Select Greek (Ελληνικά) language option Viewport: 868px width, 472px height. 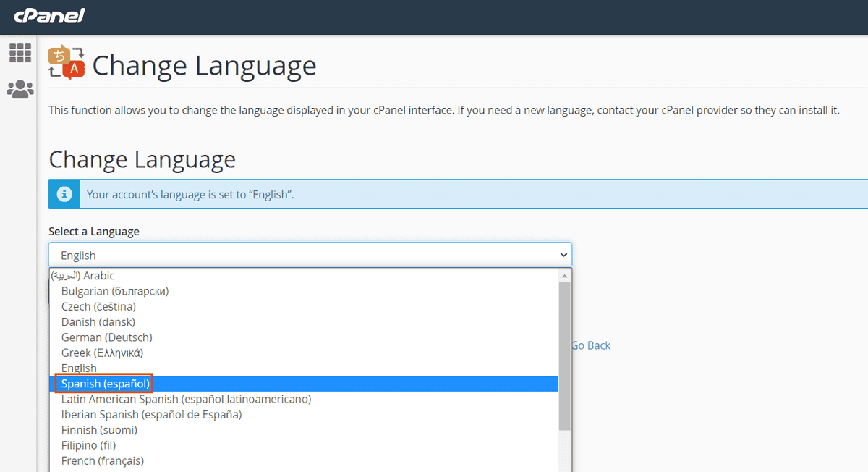101,353
